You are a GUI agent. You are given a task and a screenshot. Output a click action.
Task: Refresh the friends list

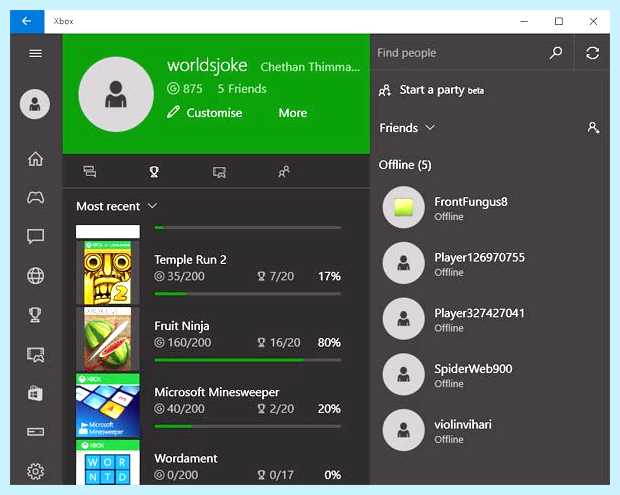[x=592, y=53]
